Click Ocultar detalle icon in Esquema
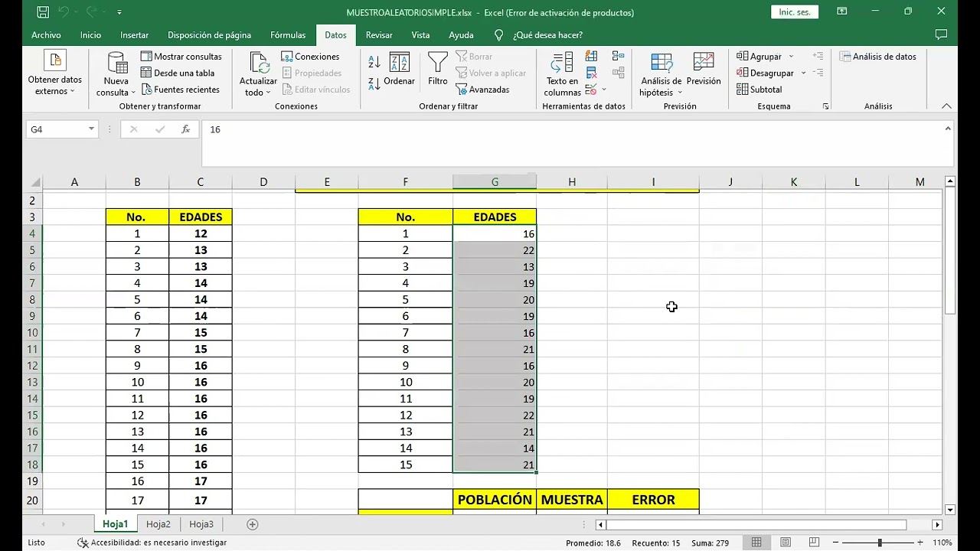The width and height of the screenshot is (980, 551). (818, 73)
